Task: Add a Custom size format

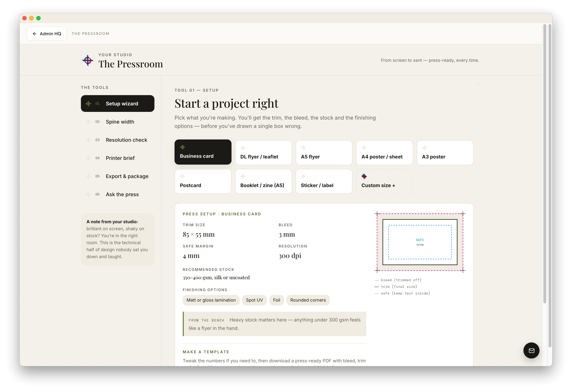Action: click(x=385, y=182)
